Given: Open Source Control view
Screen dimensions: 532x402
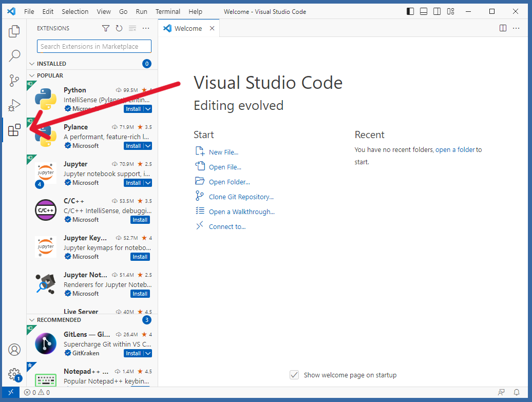Looking at the screenshot, I should [x=14, y=80].
